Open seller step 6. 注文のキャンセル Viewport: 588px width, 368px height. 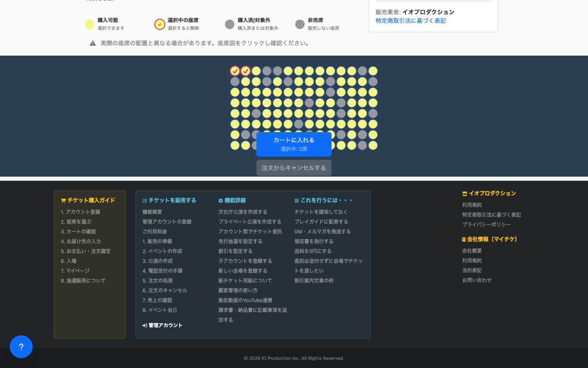click(x=165, y=290)
